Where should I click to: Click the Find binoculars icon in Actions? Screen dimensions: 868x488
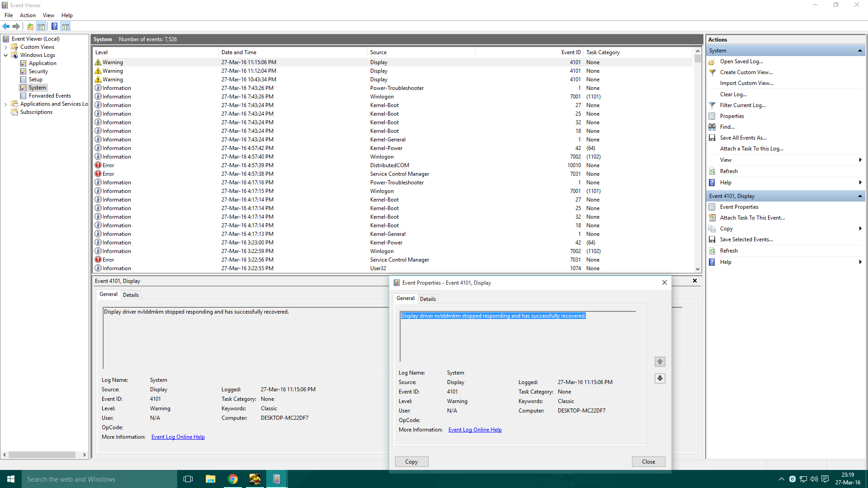tap(712, 127)
